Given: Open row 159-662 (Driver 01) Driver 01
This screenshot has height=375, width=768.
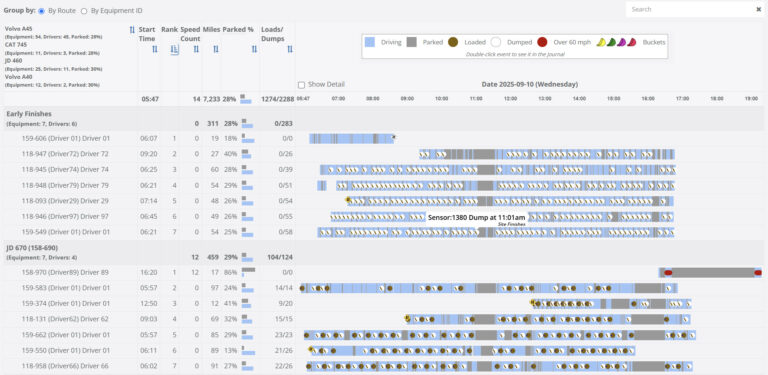Looking at the screenshot, I should (x=66, y=335).
